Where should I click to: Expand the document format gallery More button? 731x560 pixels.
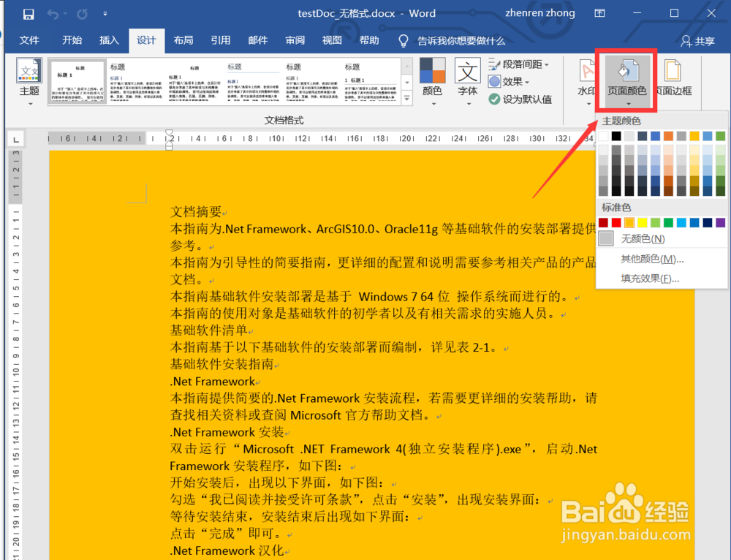click(x=407, y=98)
